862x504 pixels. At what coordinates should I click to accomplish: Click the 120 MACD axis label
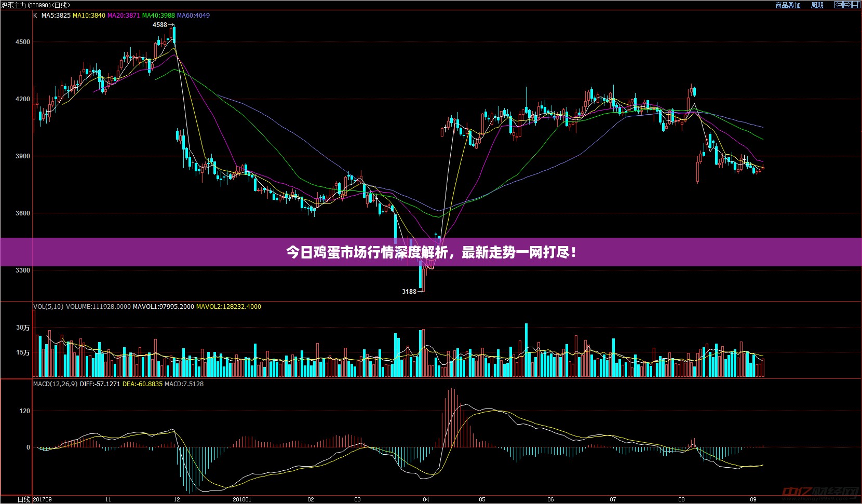pos(24,411)
